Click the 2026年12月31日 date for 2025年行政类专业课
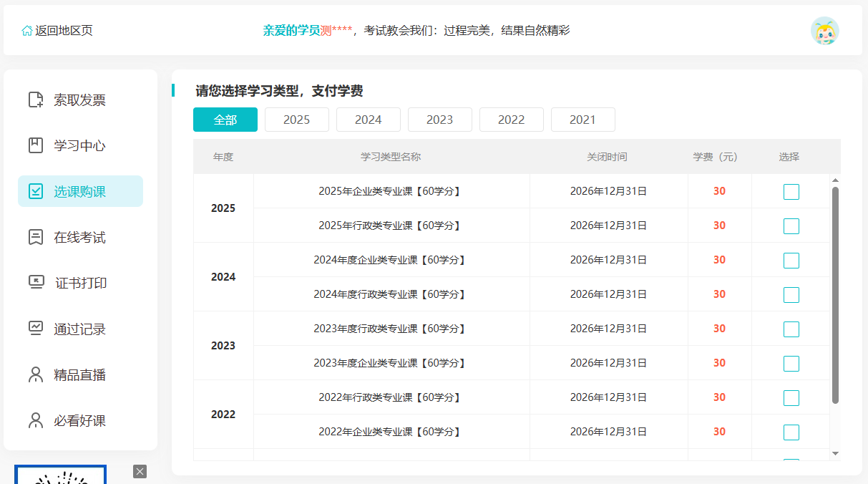868x484 pixels. [x=608, y=226]
